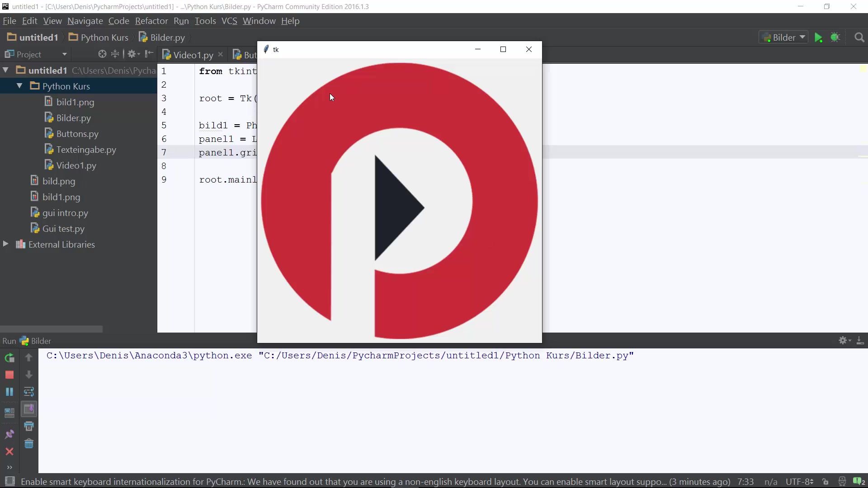
Task: Collapse the Python Kurs folder
Action: coord(19,86)
